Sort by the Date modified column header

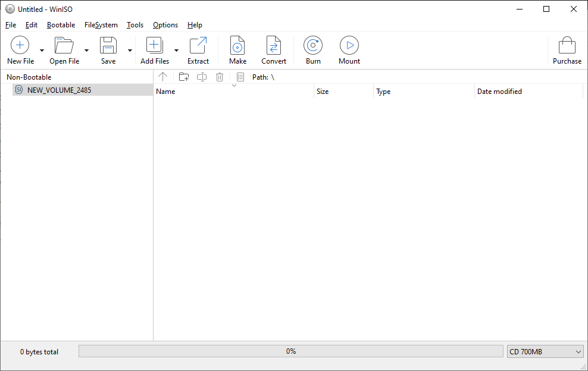click(528, 92)
